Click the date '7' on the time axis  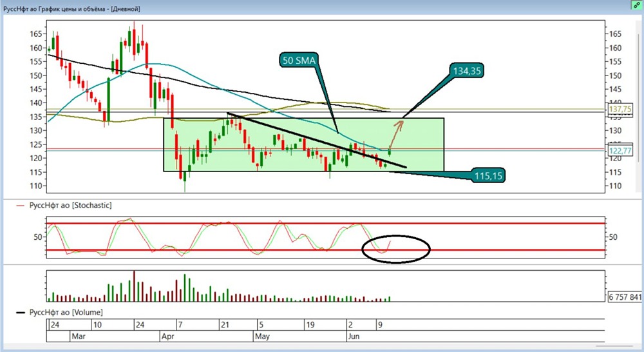coord(180,325)
